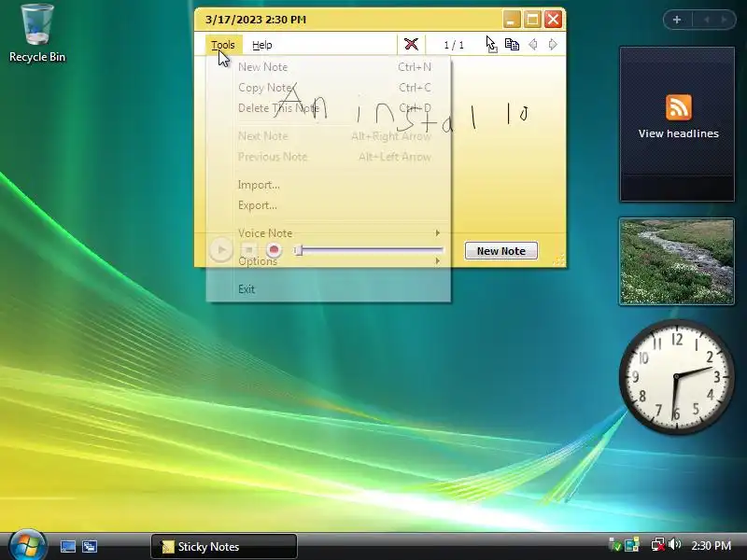This screenshot has height=560, width=747.
Task: Click the drag note pointer icon
Action: (491, 44)
